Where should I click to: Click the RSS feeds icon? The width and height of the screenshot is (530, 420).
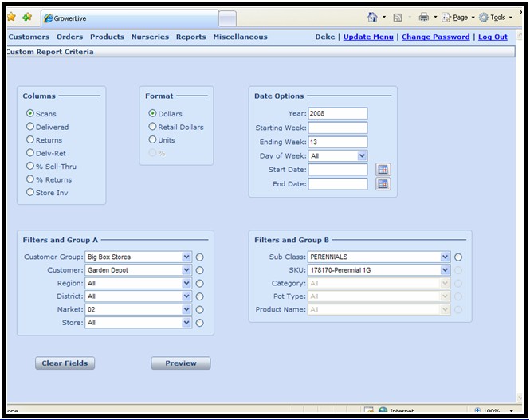click(x=397, y=17)
